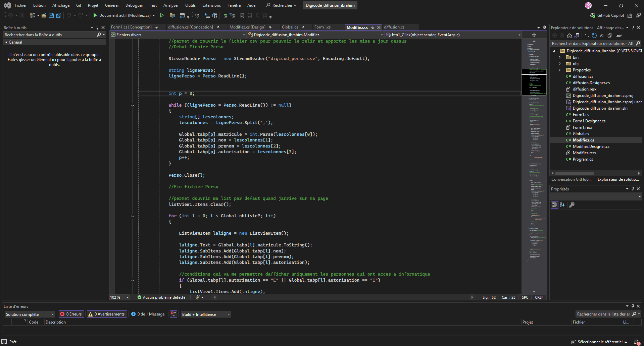644x346 pixels.
Task: Click the Properties panel wrench icon
Action: pyautogui.click(x=572, y=205)
